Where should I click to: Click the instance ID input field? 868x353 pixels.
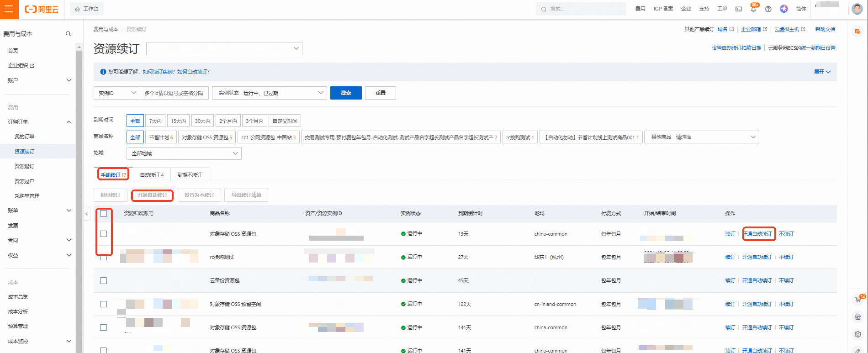(174, 93)
